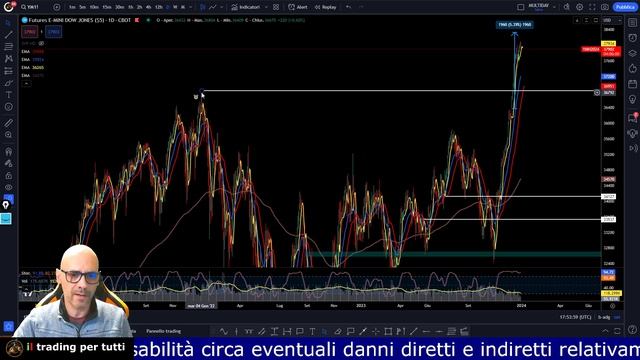Open the watchlist panel in right sidebar
The height and width of the screenshot is (360, 640).
(632, 22)
